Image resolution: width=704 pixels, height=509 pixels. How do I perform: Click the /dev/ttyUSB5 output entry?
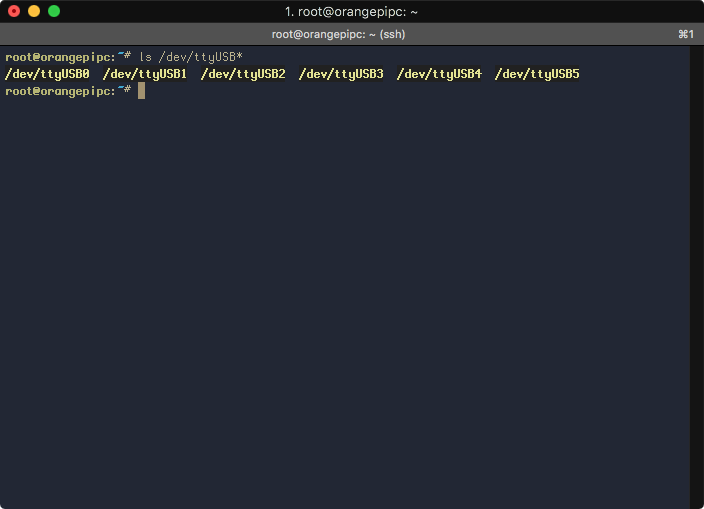tap(537, 74)
